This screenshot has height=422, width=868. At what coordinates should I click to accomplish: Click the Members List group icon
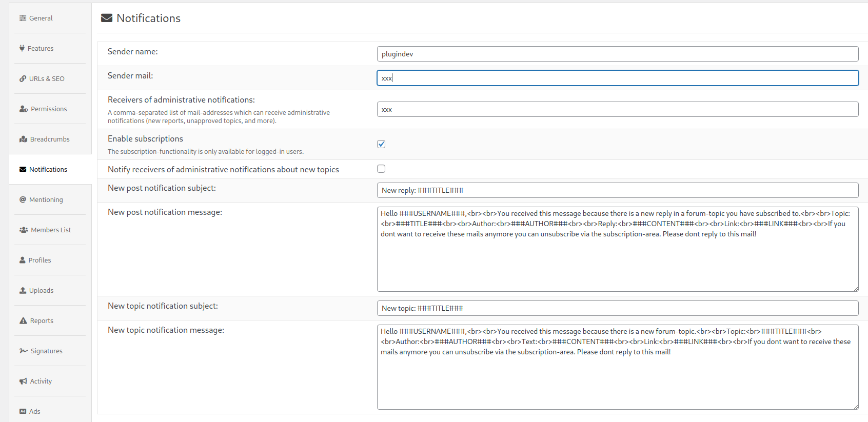coord(24,230)
